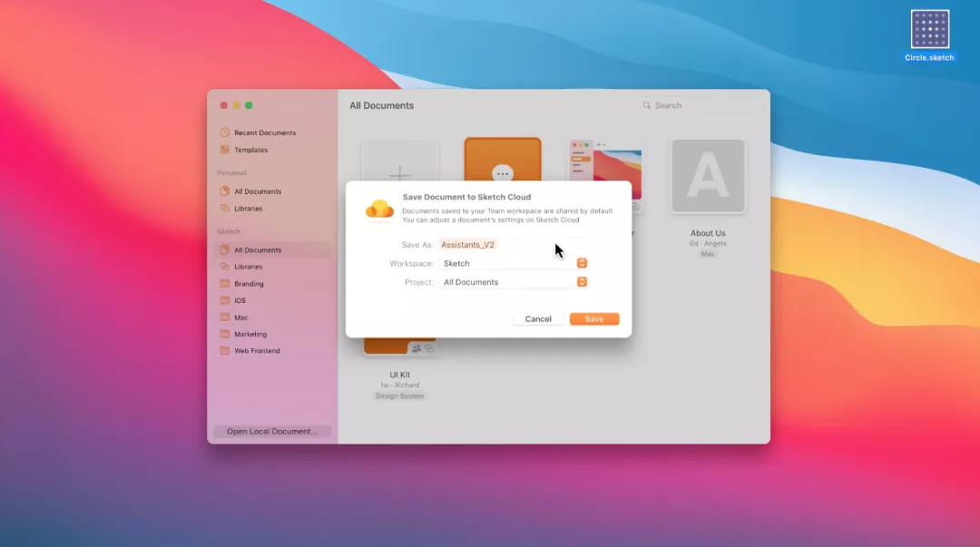This screenshot has height=547, width=980.
Task: Select Templates in the sidebar
Action: [x=250, y=150]
